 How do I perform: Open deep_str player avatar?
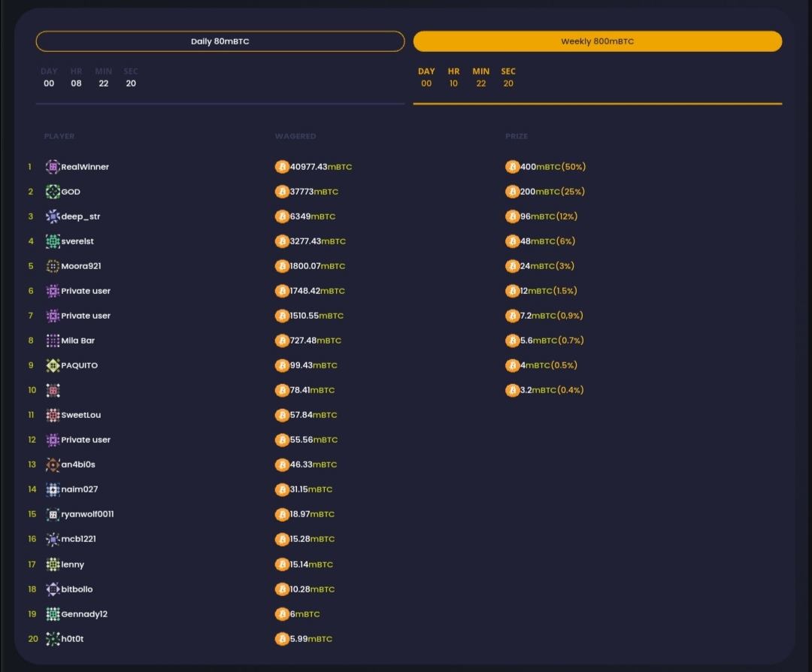point(53,216)
